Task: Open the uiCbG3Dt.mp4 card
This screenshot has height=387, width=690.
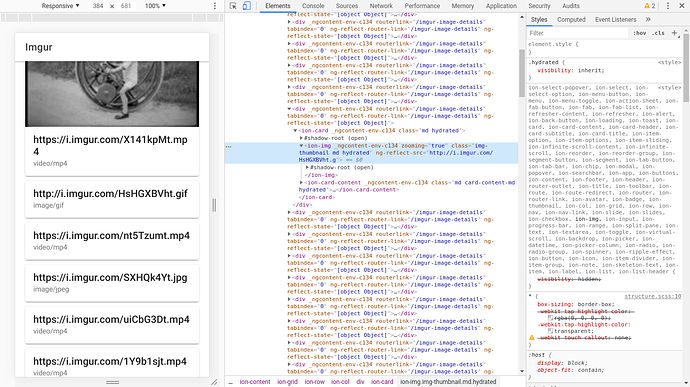Action: [112, 325]
